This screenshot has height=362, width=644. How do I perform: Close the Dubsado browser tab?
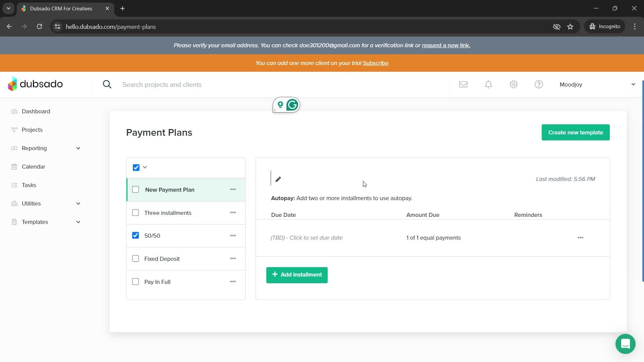[x=107, y=8]
